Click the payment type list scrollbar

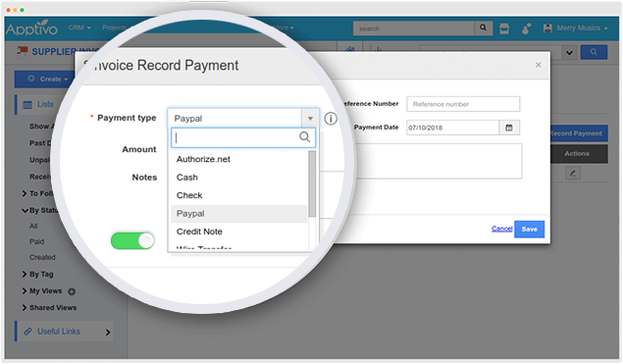(312, 184)
